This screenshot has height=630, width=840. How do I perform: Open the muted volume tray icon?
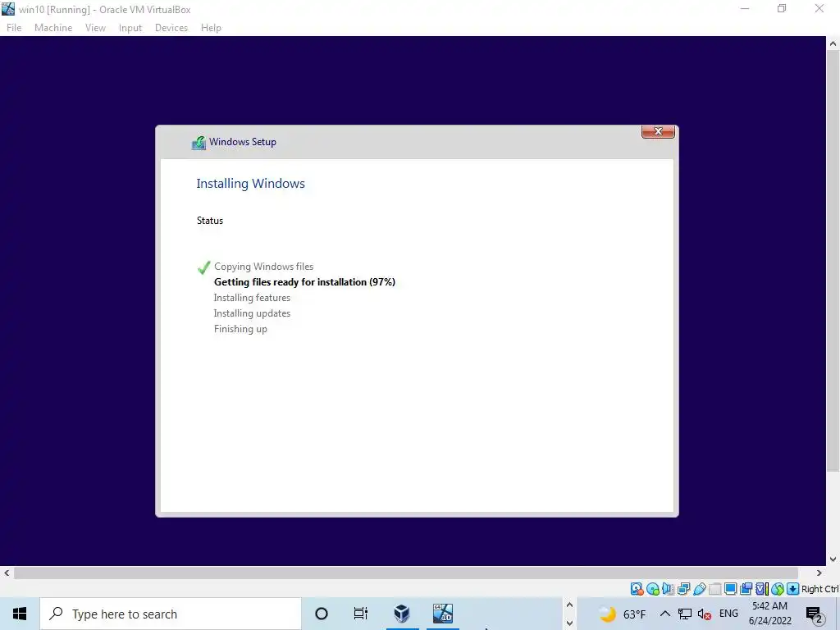pos(705,614)
